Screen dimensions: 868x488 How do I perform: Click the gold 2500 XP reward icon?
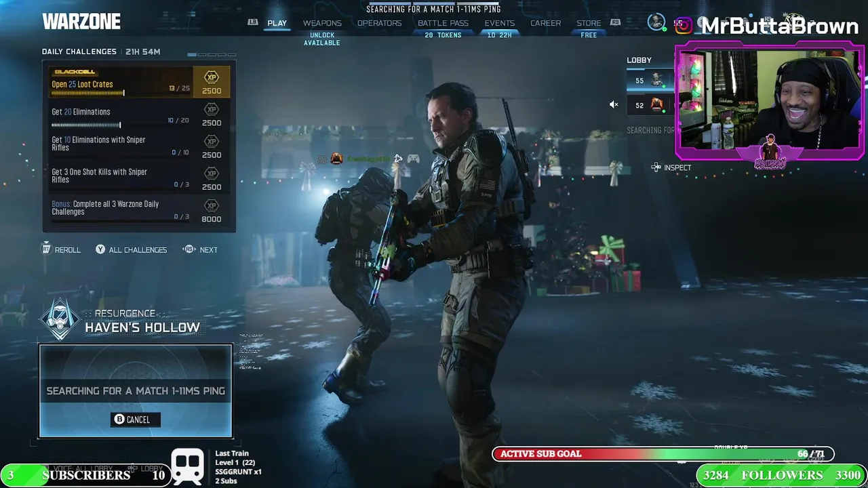pyautogui.click(x=212, y=82)
